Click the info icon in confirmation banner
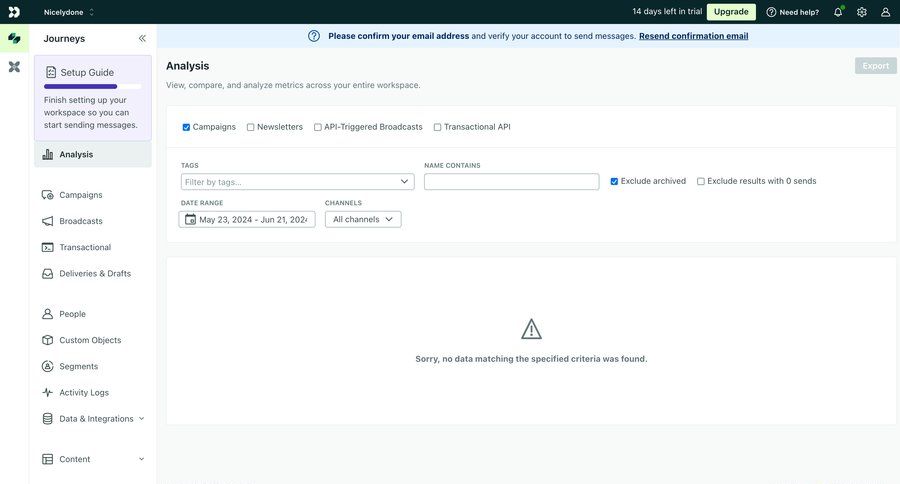 pyautogui.click(x=314, y=36)
